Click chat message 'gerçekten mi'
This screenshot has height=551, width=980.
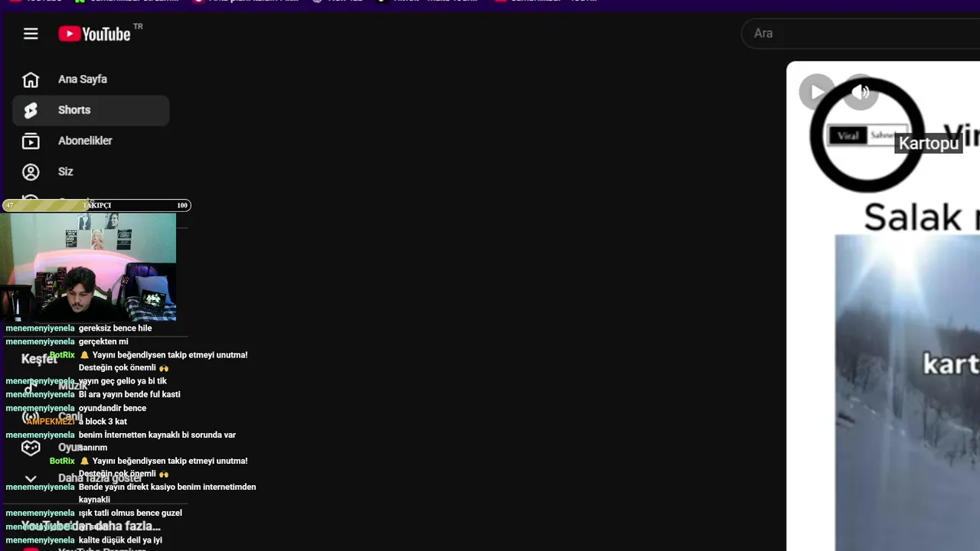[103, 341]
